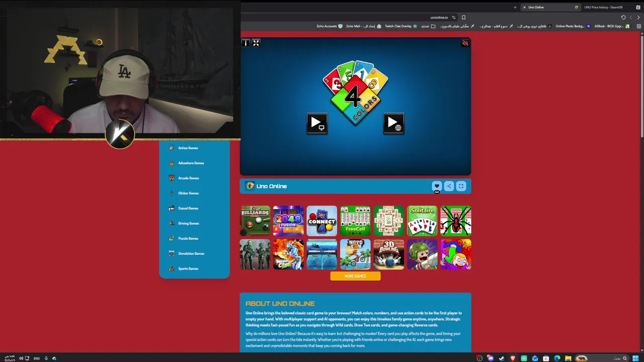Image resolution: width=644 pixels, height=362 pixels.
Task: Click the Puzzle Games icon
Action: (x=172, y=238)
